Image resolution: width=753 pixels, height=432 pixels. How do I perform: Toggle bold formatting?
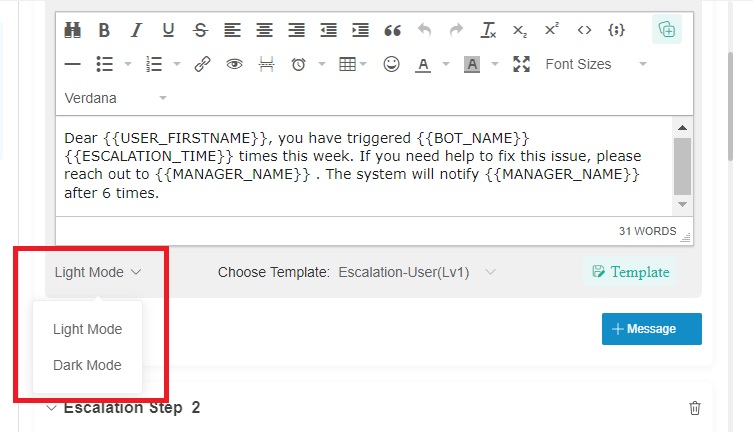tap(104, 30)
